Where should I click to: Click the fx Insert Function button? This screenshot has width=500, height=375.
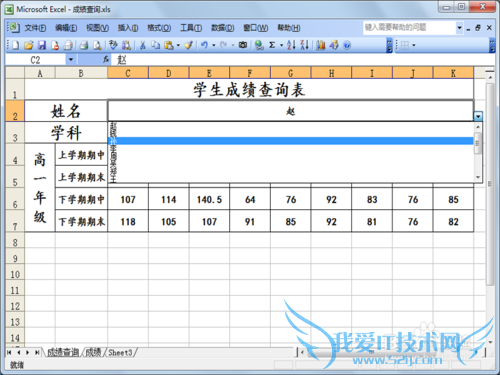[x=106, y=60]
